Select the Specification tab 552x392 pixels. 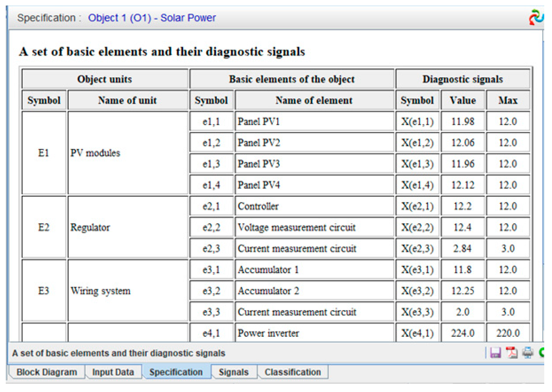pos(176,372)
